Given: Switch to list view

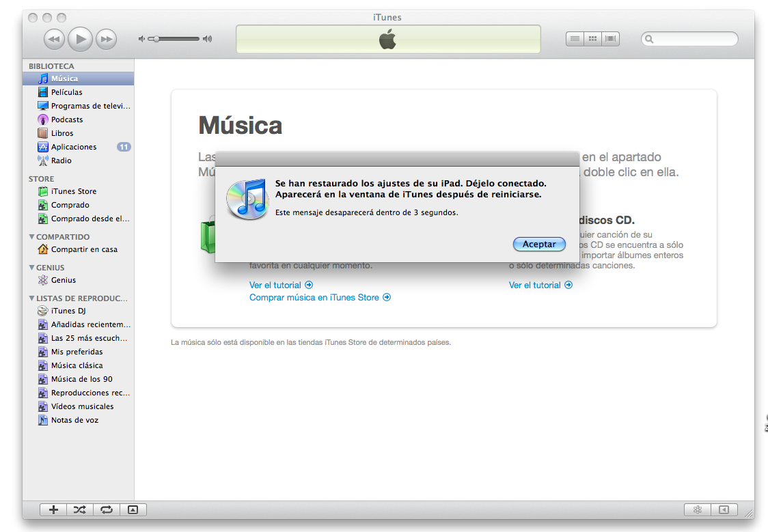Looking at the screenshot, I should click(x=575, y=39).
